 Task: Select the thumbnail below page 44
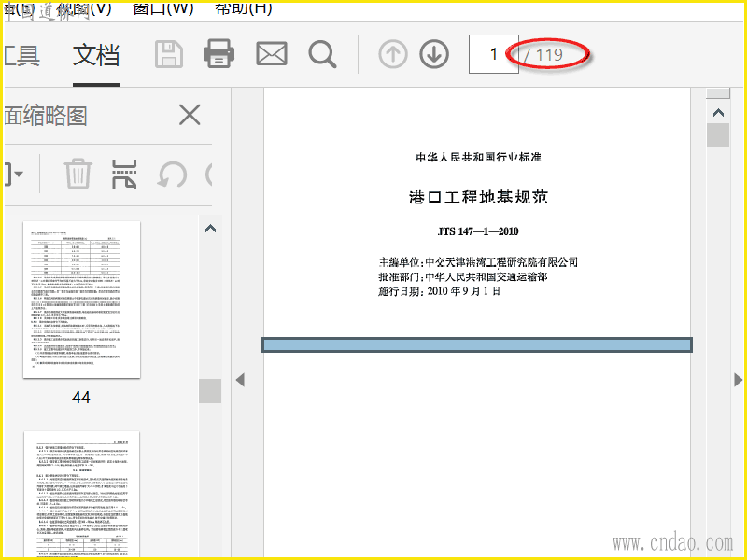coord(82,495)
